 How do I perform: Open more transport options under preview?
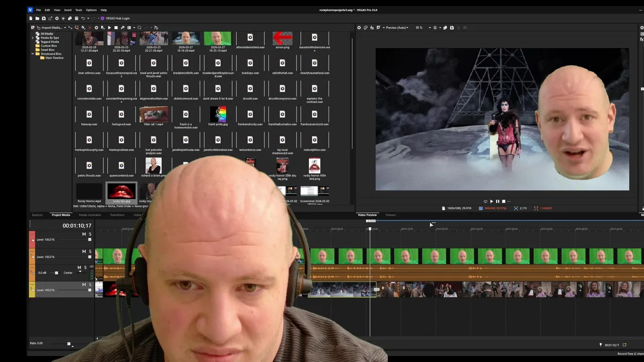[x=509, y=201]
